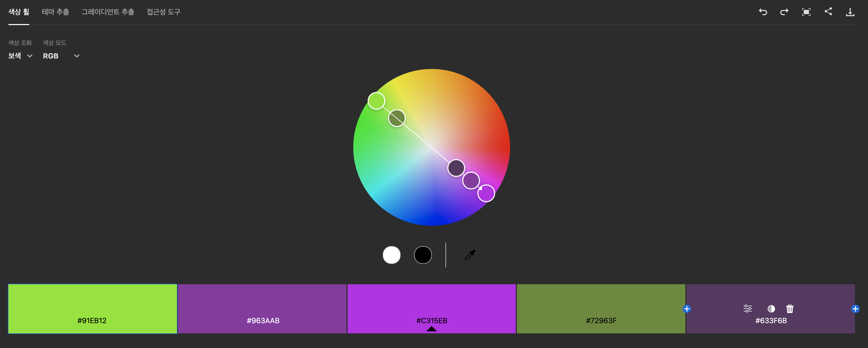Click the contrast shade icon on #633F6B

(x=771, y=309)
